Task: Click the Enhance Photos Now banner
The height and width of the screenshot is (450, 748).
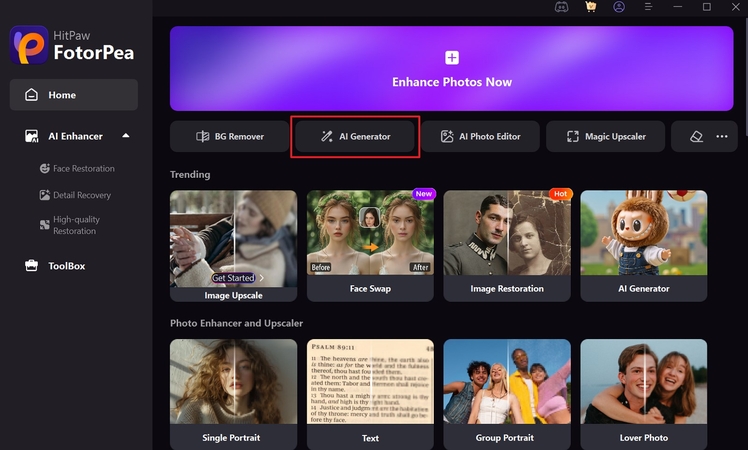Action: point(451,68)
